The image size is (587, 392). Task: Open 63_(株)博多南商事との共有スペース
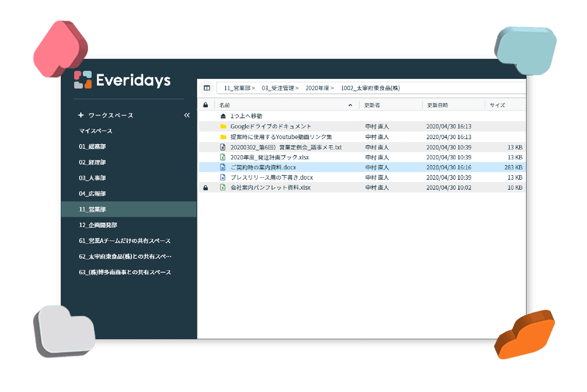(125, 272)
